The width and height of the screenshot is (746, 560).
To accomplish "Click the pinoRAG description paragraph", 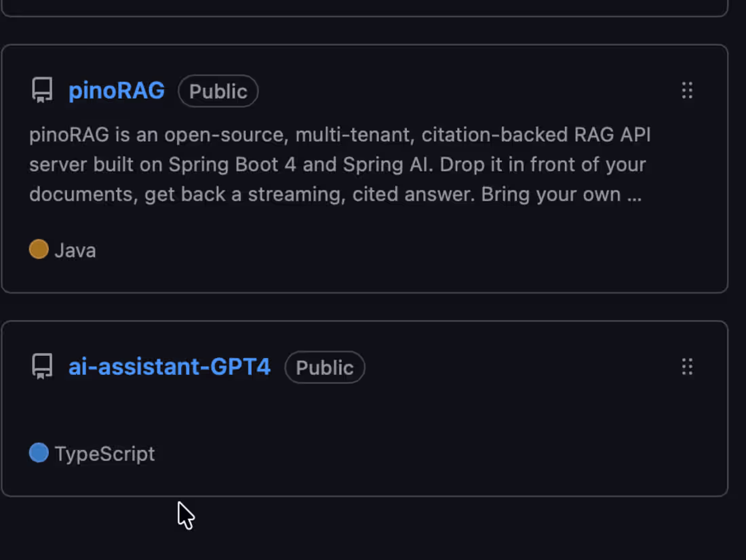I will (340, 165).
